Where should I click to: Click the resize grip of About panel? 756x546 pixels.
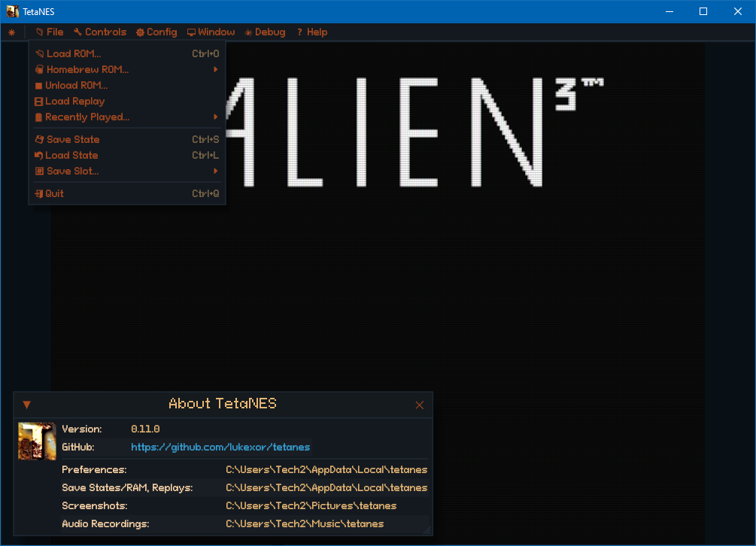point(427,529)
